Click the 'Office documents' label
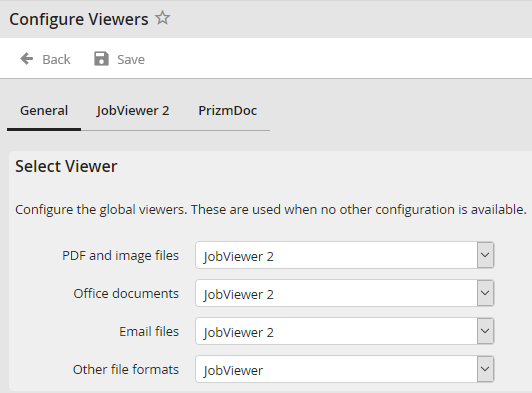Viewport: 532px width, 393px height. pyautogui.click(x=126, y=293)
